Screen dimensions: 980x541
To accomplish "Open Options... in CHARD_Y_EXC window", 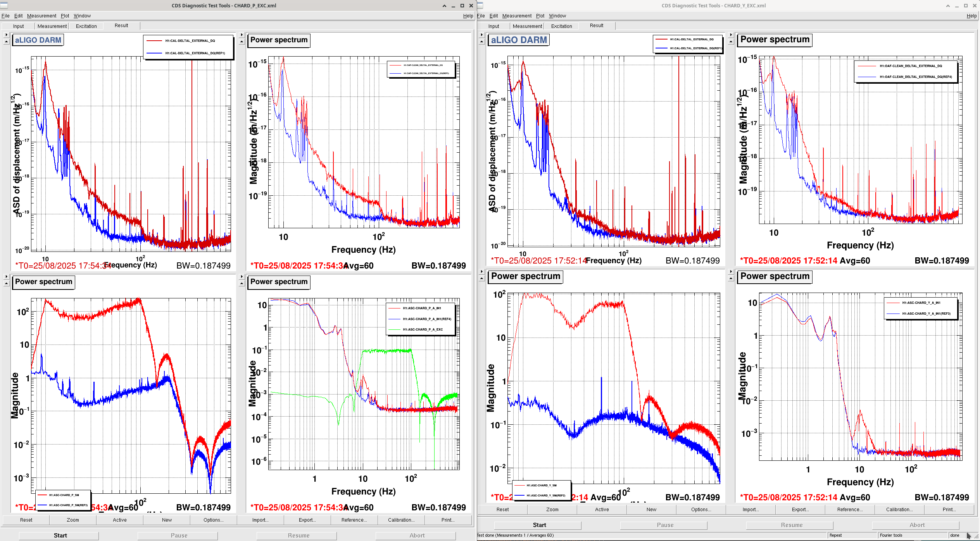I will pyautogui.click(x=701, y=509).
